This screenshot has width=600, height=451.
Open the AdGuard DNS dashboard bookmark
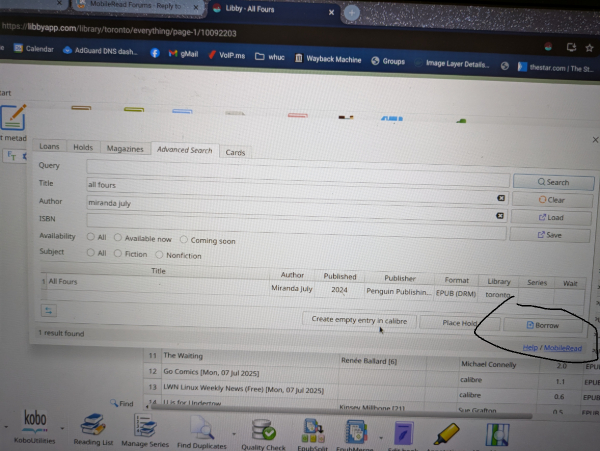pos(100,50)
